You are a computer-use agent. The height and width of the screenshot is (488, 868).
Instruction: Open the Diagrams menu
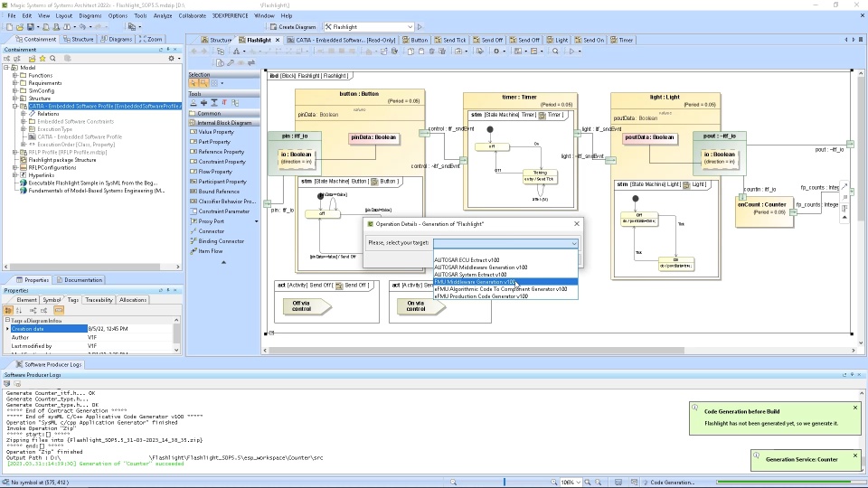coord(90,15)
